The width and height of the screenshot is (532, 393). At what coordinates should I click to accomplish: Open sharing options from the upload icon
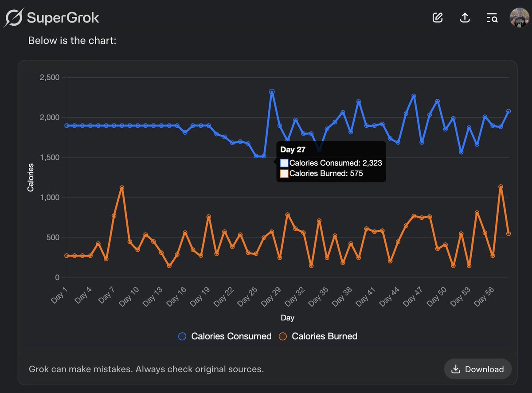click(x=465, y=17)
